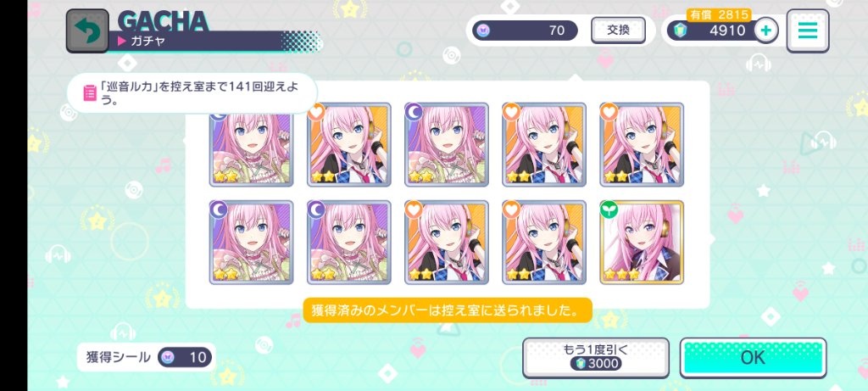Select the three-star gold-framed Luka card
Screen dimensions: 868x391
coord(642,243)
